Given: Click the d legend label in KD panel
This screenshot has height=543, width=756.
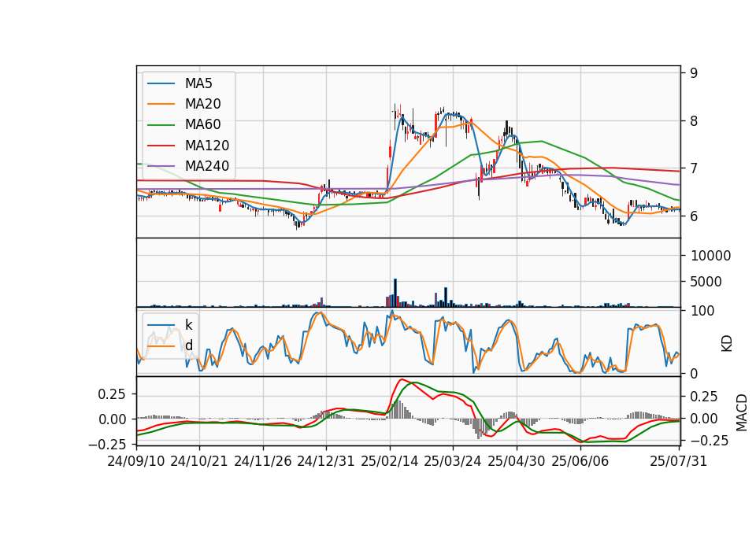Looking at the screenshot, I should pos(188,345).
